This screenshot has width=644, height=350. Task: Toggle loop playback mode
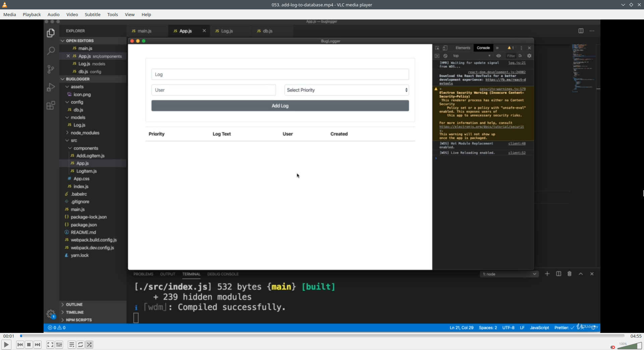coord(80,345)
